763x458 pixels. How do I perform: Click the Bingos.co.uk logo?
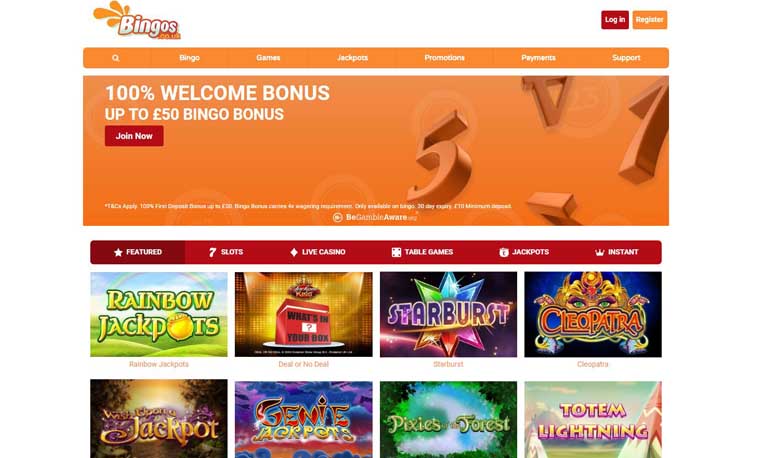(x=137, y=20)
